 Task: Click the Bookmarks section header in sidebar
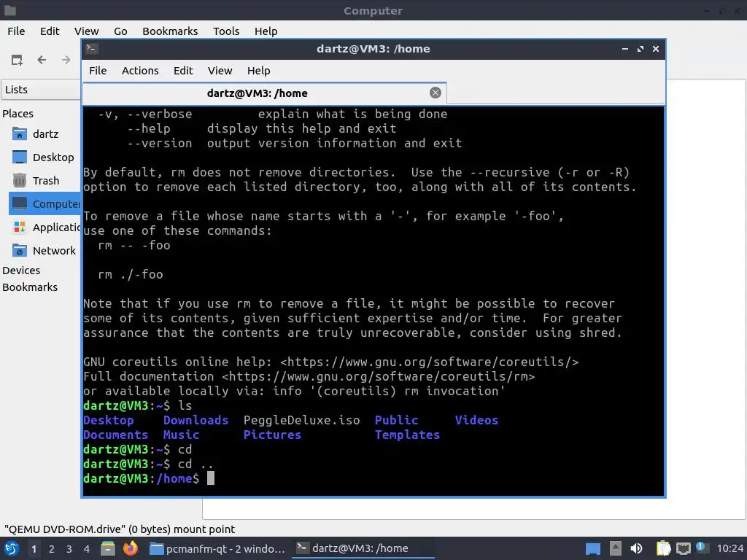(x=29, y=287)
